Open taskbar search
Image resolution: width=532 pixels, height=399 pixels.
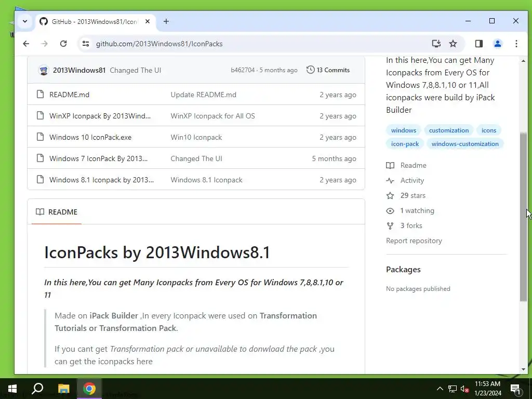pos(37,389)
